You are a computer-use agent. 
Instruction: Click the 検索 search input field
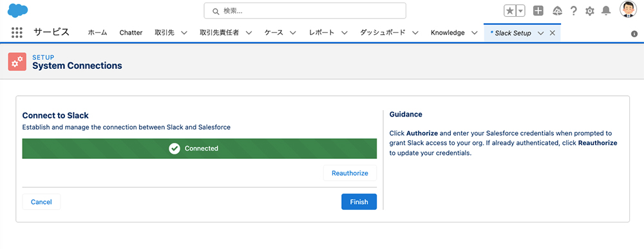pyautogui.click(x=305, y=11)
